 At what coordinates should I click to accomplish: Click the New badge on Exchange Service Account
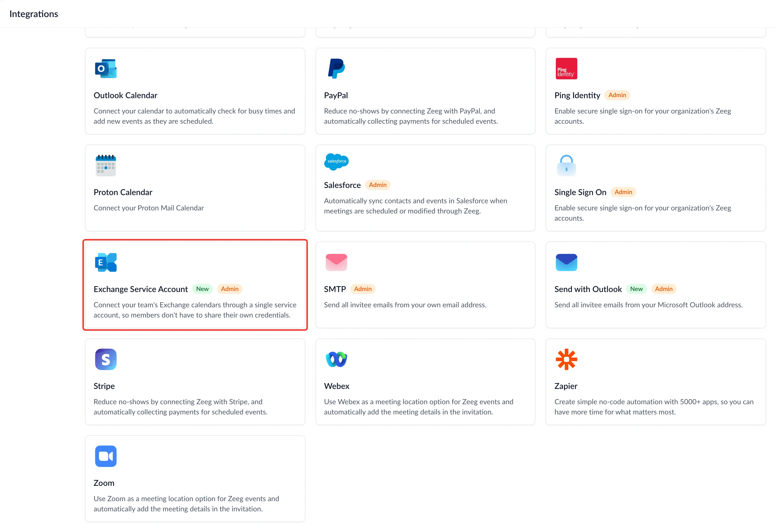[x=202, y=289]
